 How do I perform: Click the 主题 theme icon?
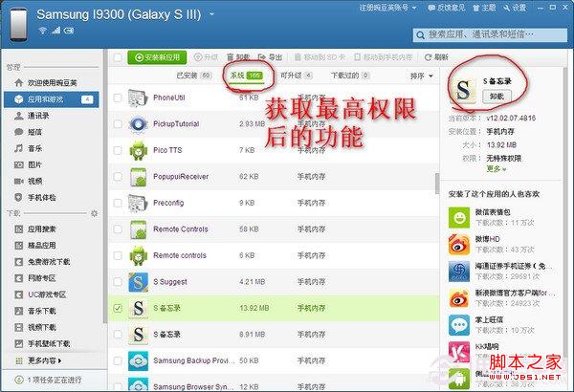484,8
